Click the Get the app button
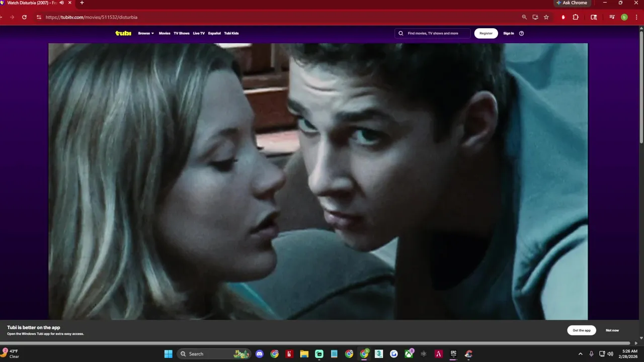The image size is (644, 362). point(582,330)
